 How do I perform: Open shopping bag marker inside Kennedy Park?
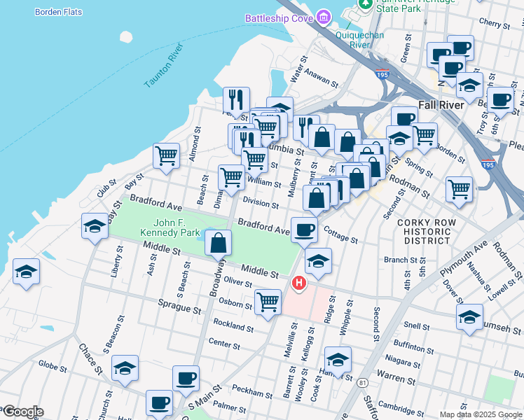[x=219, y=243]
